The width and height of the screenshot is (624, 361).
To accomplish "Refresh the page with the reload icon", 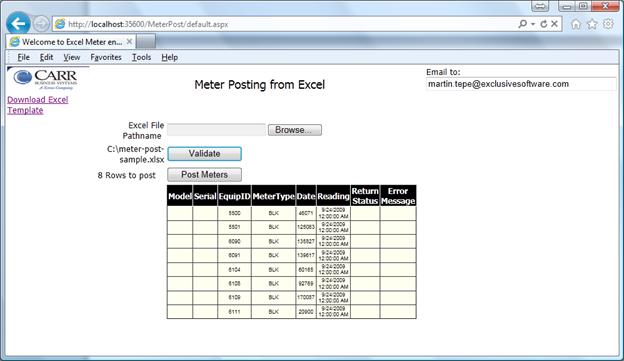I will (544, 24).
